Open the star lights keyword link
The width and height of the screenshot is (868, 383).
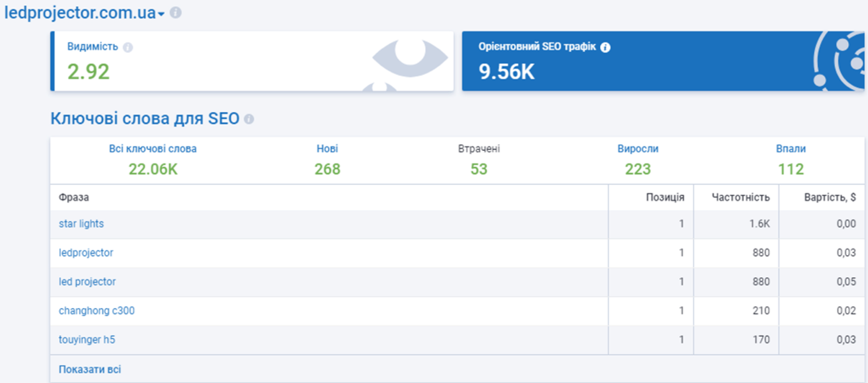81,224
